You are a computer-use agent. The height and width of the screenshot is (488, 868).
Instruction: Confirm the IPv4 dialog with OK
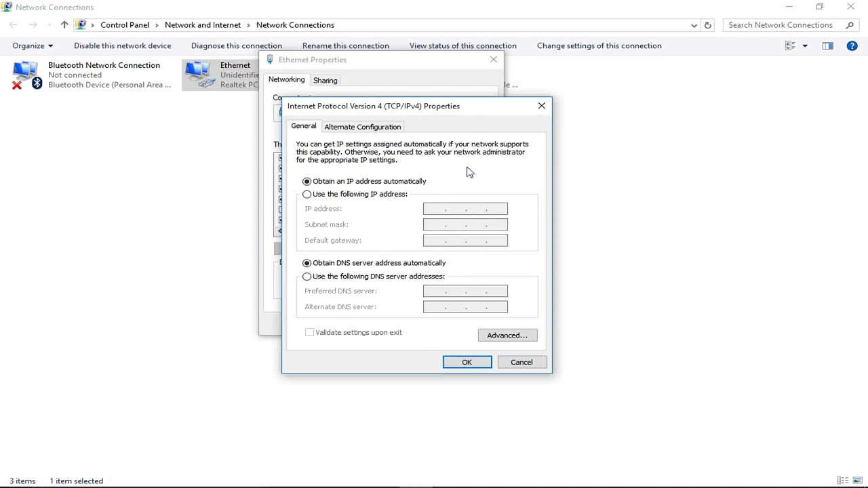coord(467,362)
